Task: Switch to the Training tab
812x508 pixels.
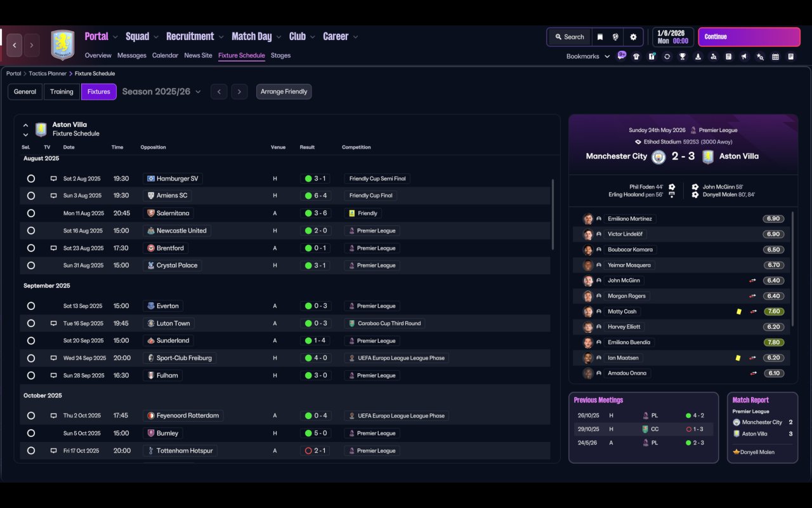Action: (62, 91)
